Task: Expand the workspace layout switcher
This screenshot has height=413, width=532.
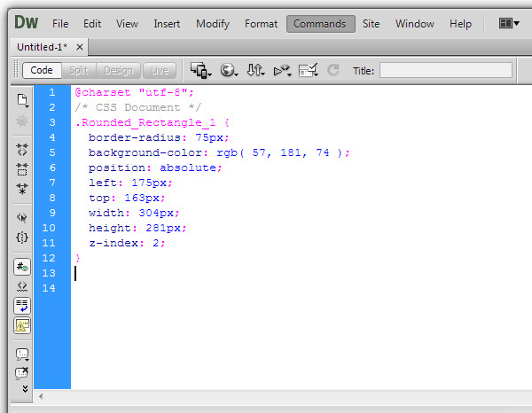Action: pyautogui.click(x=509, y=24)
